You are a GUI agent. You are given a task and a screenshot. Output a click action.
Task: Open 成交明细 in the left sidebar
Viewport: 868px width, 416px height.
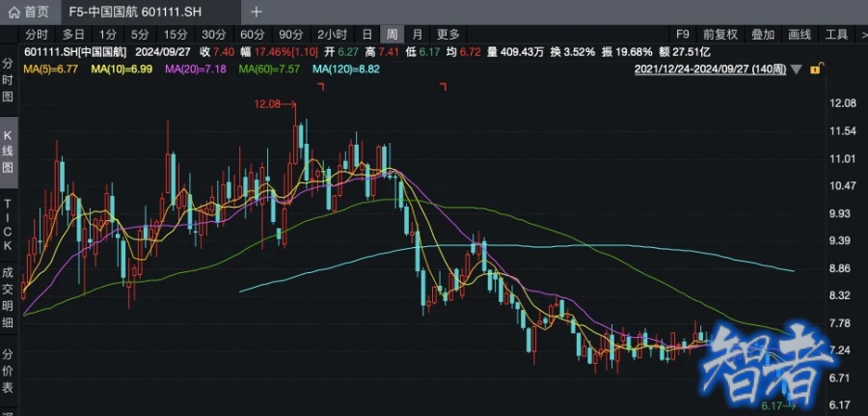[x=9, y=297]
